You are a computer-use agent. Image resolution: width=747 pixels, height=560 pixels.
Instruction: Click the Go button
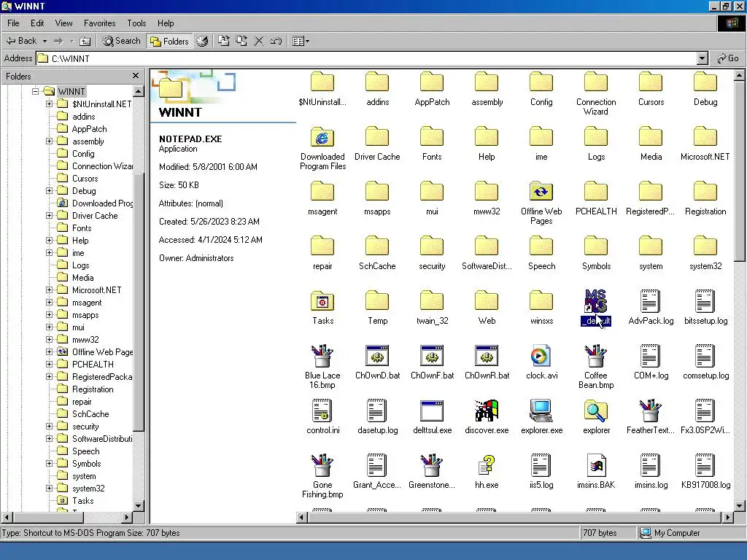tap(728, 58)
